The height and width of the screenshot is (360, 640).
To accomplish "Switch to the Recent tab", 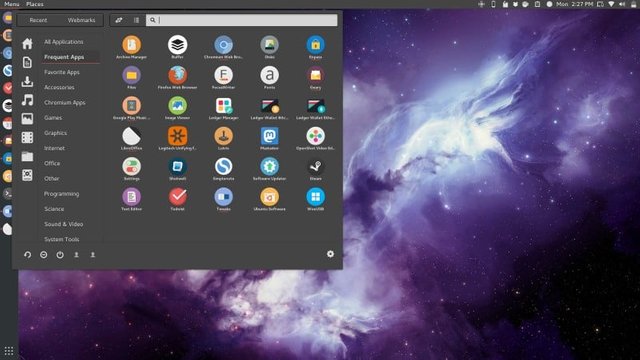I will pos(38,20).
